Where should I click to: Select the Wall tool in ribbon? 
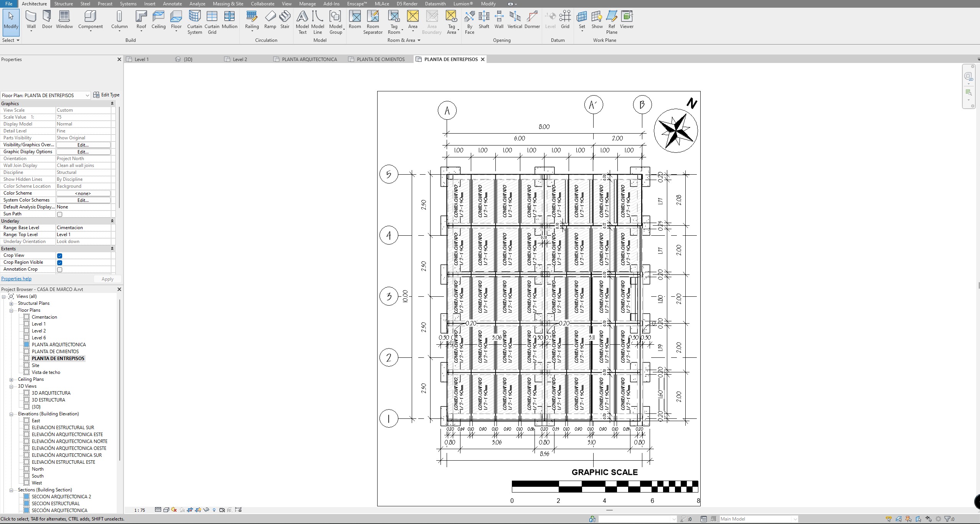click(x=31, y=19)
